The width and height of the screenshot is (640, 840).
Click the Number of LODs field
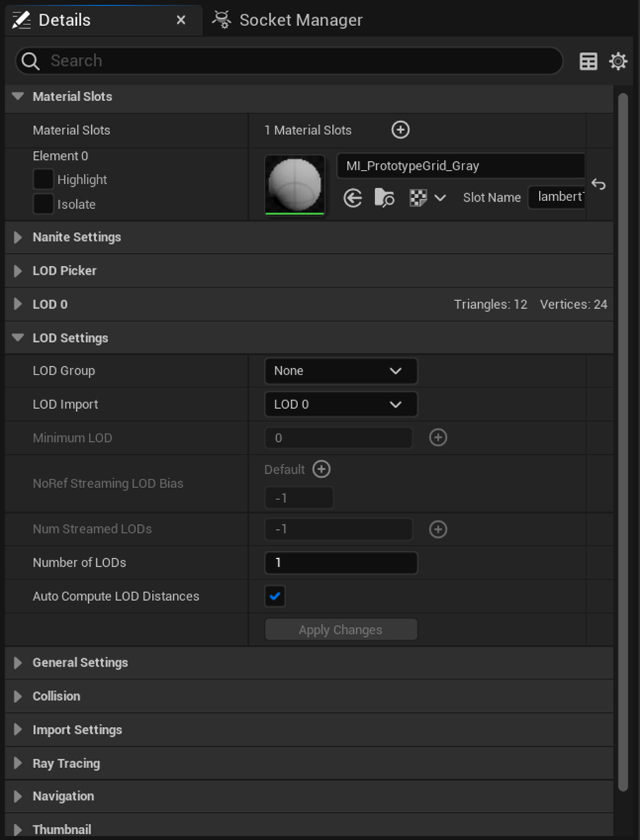point(341,562)
